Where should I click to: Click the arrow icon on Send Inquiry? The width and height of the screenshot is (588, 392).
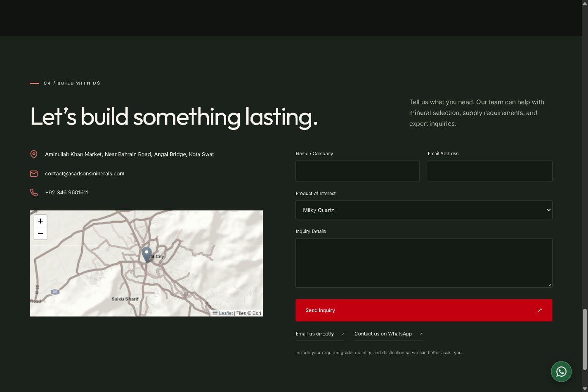539,311
